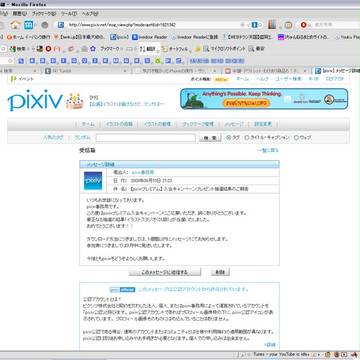Open イラストの管理 navigation link

point(157,124)
